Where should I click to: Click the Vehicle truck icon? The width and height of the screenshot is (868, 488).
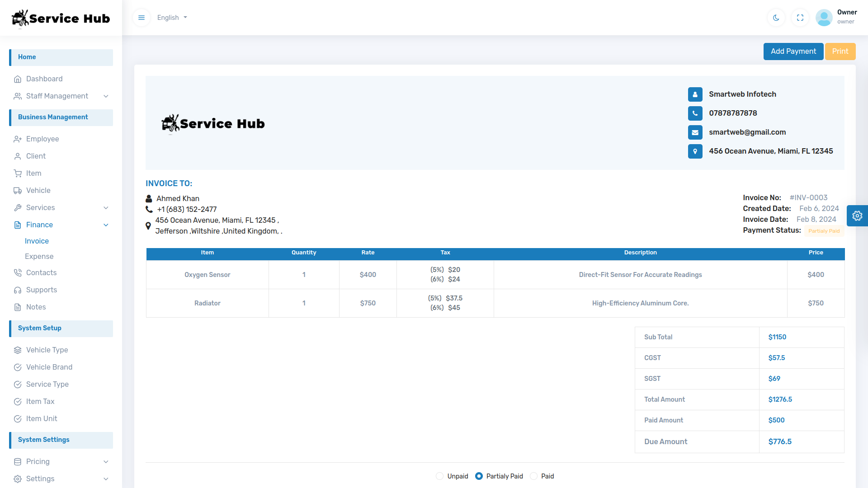pos(18,191)
